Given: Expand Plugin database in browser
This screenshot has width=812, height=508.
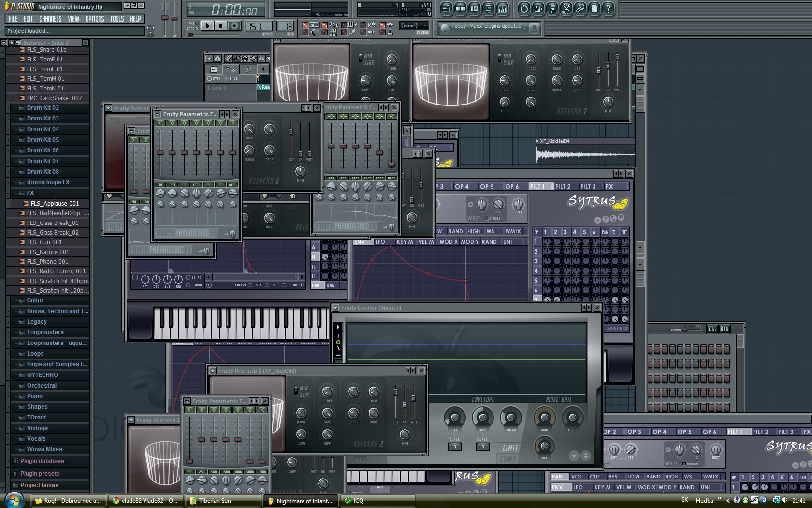Looking at the screenshot, I should click(42, 461).
